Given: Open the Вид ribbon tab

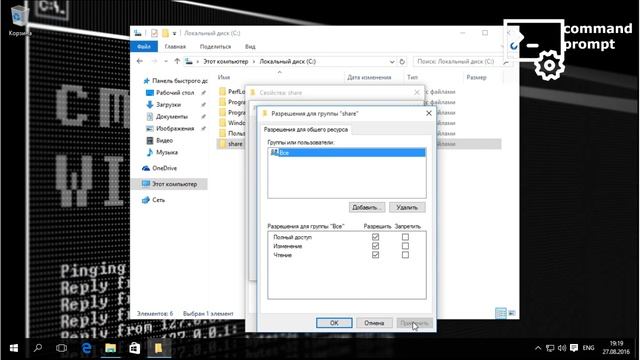Looking at the screenshot, I should 250,47.
